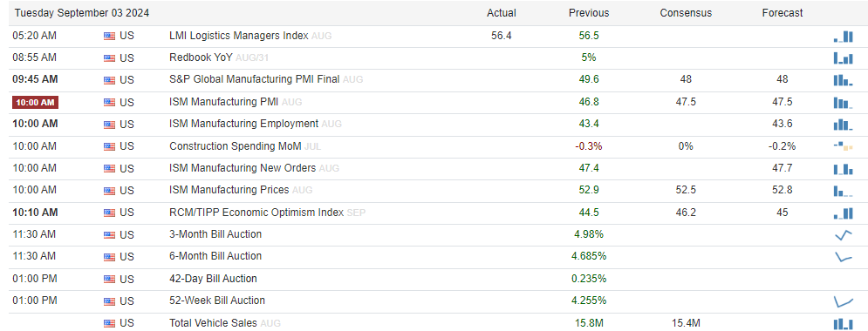Click US flag in Economic Optimism Index row
868x331 pixels.
tap(109, 213)
